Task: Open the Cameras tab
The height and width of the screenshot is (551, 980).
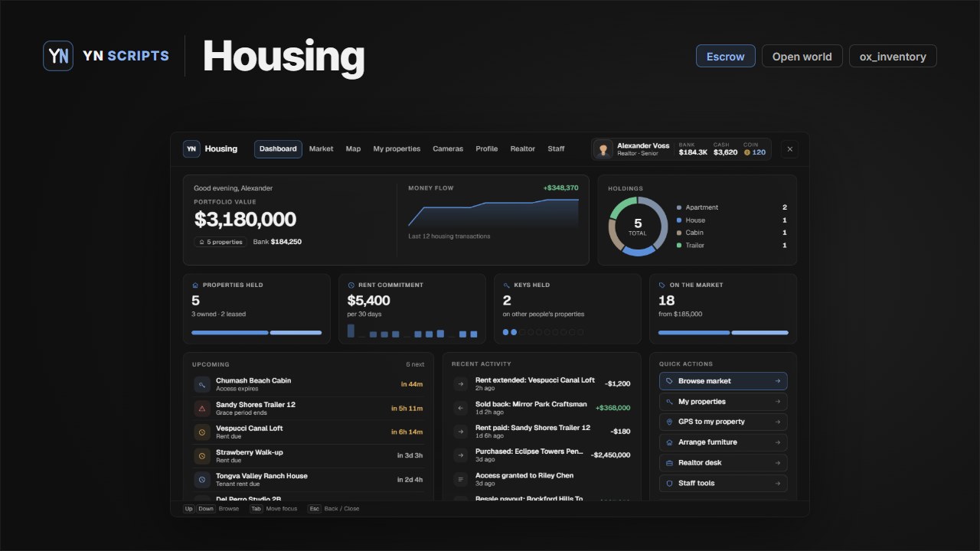Action: pyautogui.click(x=448, y=149)
